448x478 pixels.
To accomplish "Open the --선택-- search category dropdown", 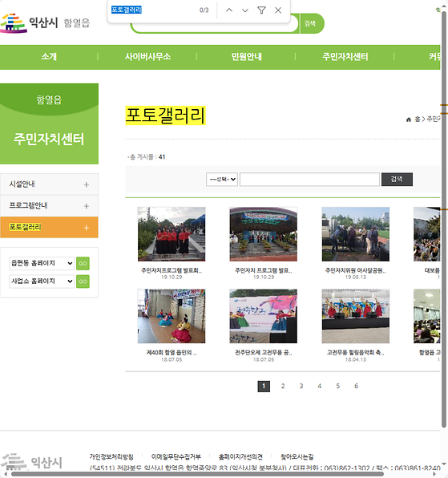I will [222, 180].
